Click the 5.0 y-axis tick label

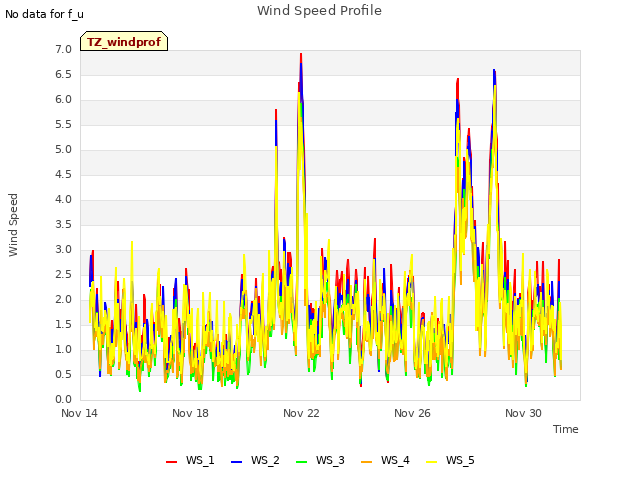tap(63, 149)
